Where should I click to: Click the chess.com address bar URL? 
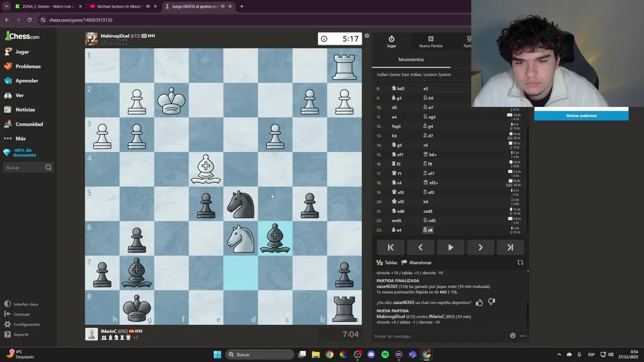80,20
